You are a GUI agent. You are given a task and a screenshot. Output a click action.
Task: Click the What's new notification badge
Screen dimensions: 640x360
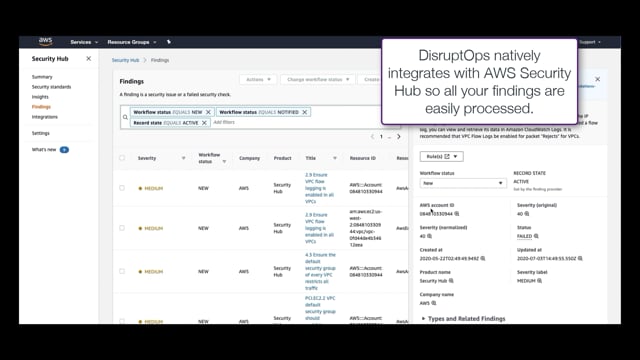click(x=64, y=150)
